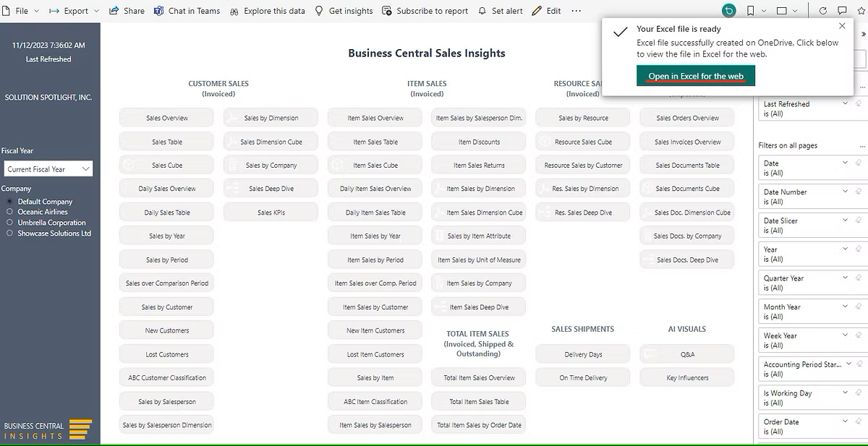Open Resource Sales Cube

pos(583,142)
